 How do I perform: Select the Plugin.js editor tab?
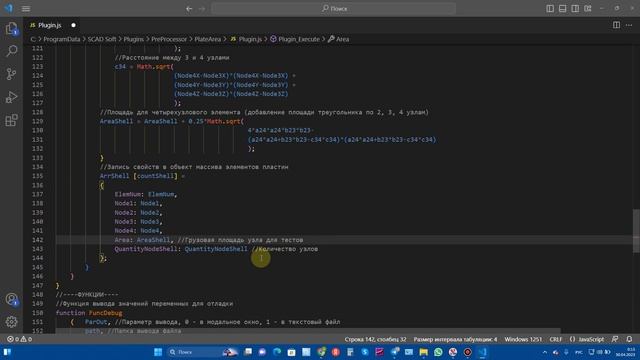(x=49, y=25)
